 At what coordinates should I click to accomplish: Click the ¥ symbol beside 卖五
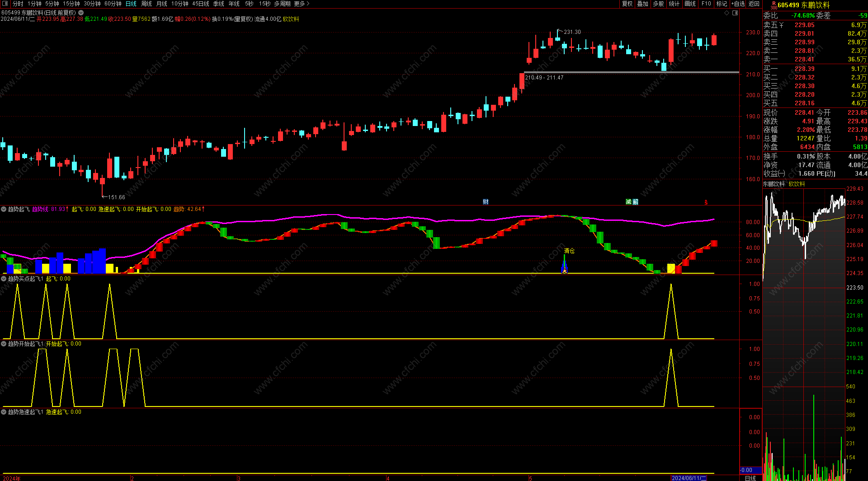[x=782, y=25]
